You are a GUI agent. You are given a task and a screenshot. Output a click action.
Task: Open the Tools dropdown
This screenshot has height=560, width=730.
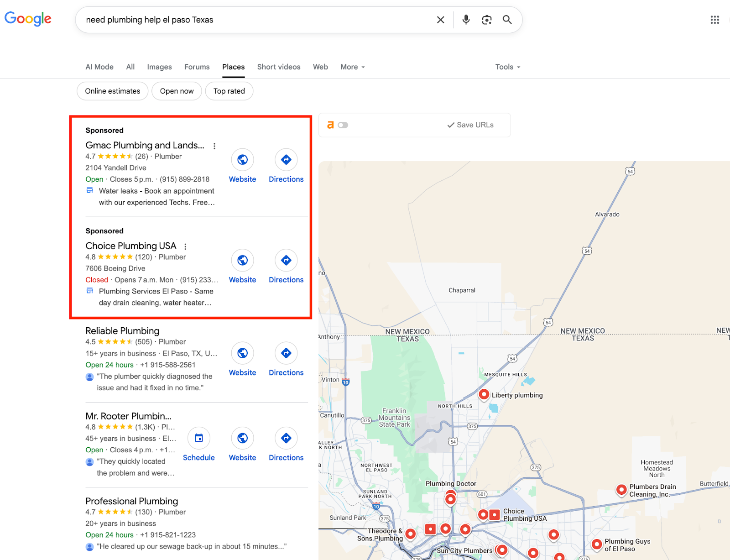[508, 67]
